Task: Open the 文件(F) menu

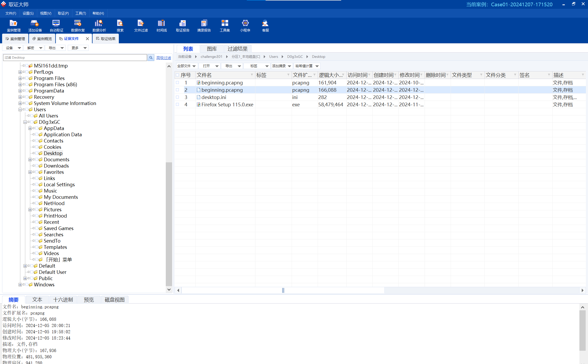Action: [11, 13]
